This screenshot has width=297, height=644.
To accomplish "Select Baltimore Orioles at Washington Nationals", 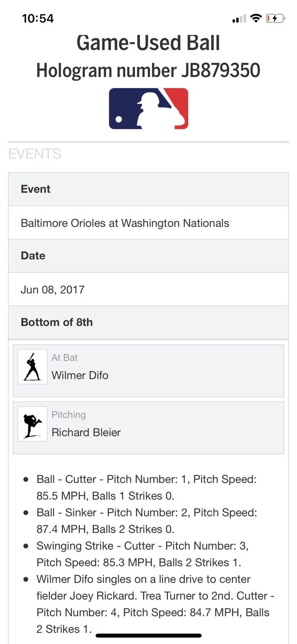I will point(125,223).
